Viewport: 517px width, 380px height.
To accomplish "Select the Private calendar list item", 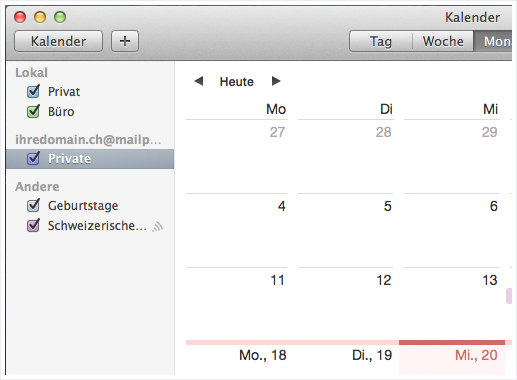I will point(90,159).
